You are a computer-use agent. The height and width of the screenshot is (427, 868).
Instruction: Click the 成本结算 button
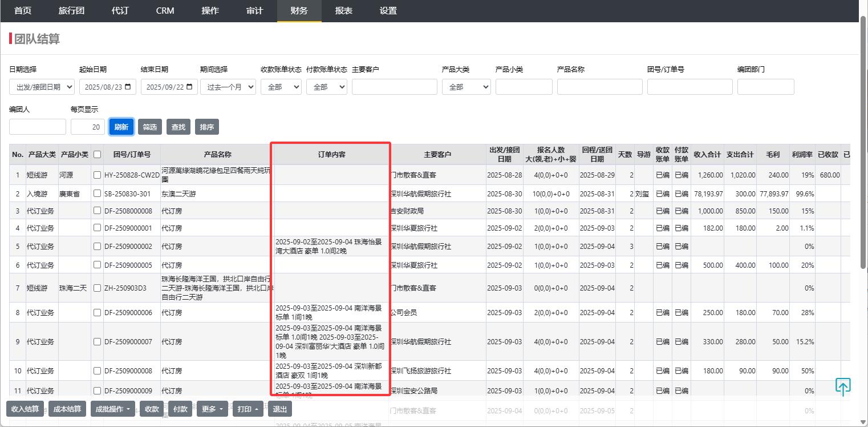(x=67, y=409)
